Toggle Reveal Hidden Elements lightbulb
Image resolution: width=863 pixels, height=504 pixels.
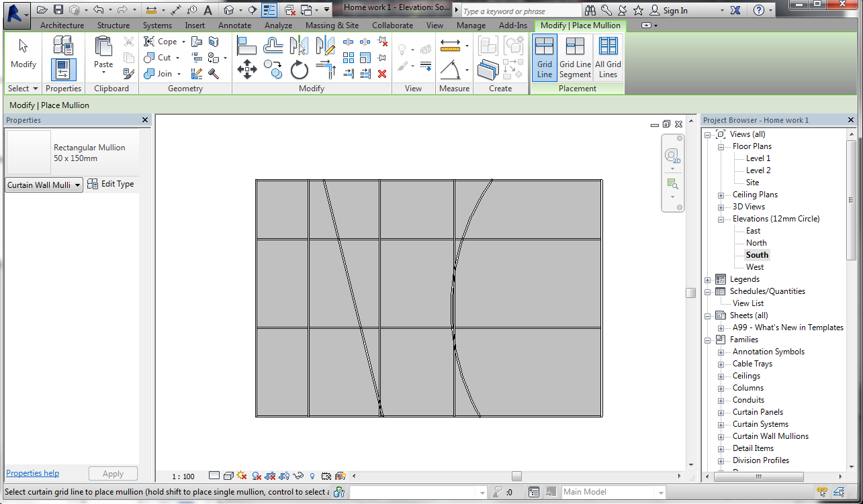click(x=312, y=476)
